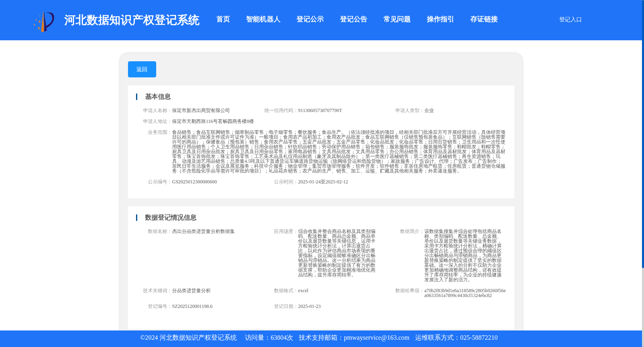
Task: Select registration number SZ2025120001198.6
Action: 192,306
